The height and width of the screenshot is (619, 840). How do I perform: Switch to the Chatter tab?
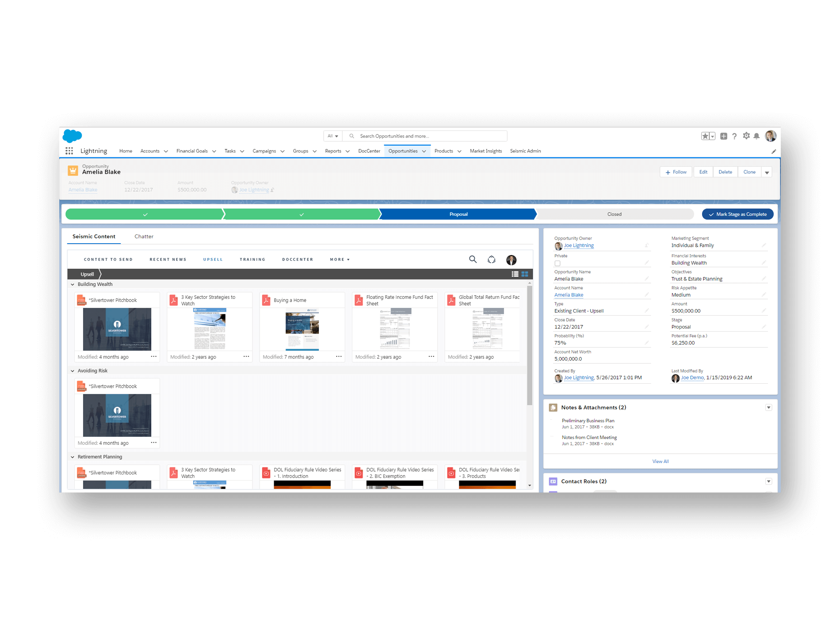tap(144, 237)
